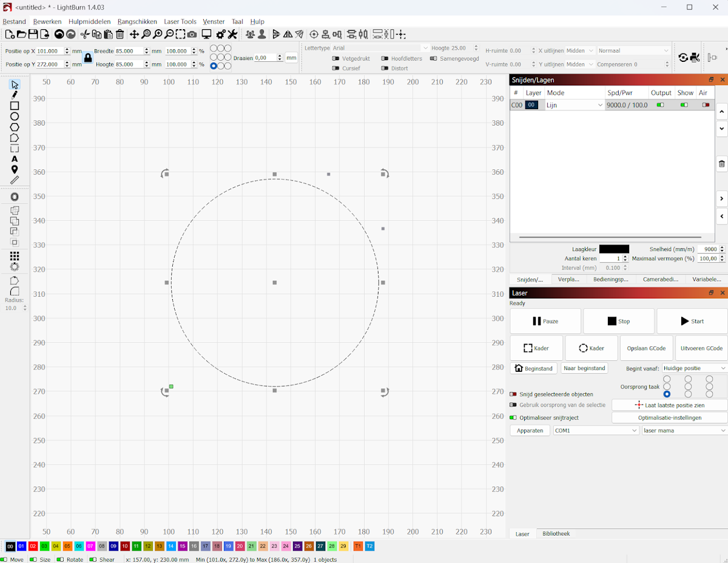
Task: Switch to the Bibliotheek tab
Action: [x=556, y=534]
